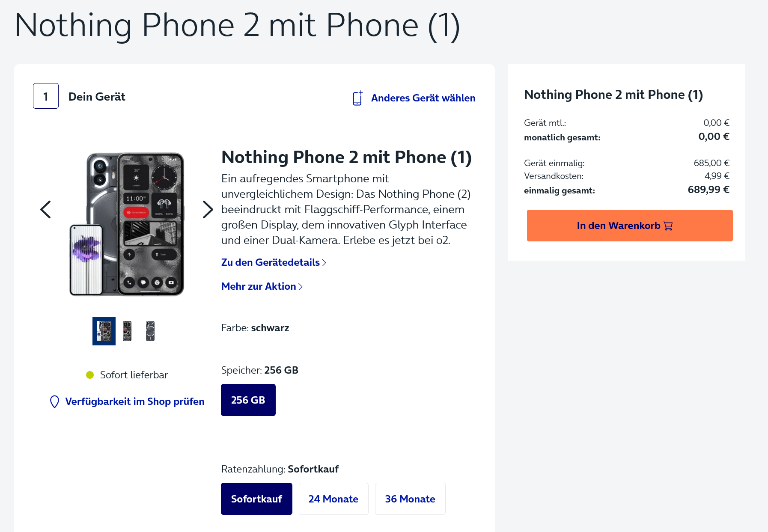This screenshot has height=532, width=768.
Task: Show the second product thumbnail image
Action: tap(127, 331)
